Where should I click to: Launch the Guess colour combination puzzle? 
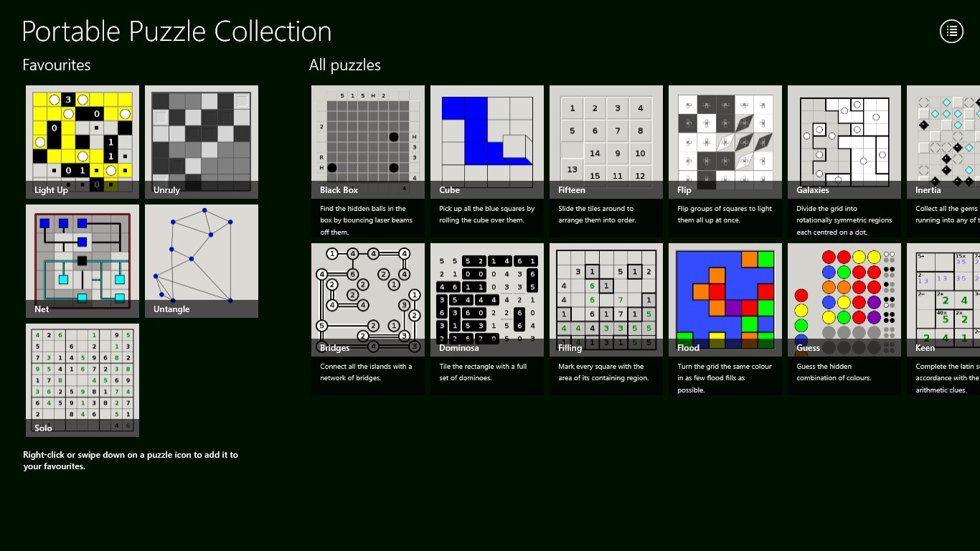coord(844,319)
